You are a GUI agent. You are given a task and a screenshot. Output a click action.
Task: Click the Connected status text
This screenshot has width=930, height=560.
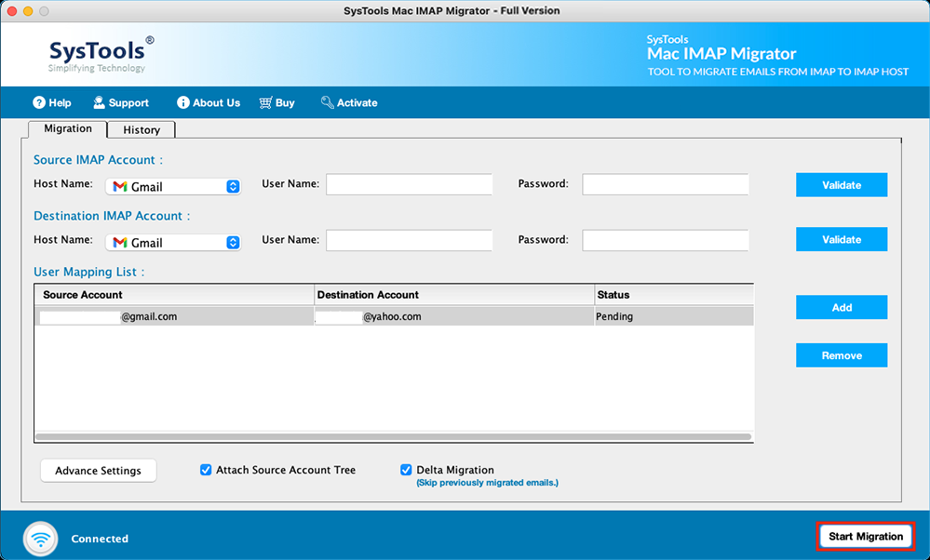pos(100,539)
